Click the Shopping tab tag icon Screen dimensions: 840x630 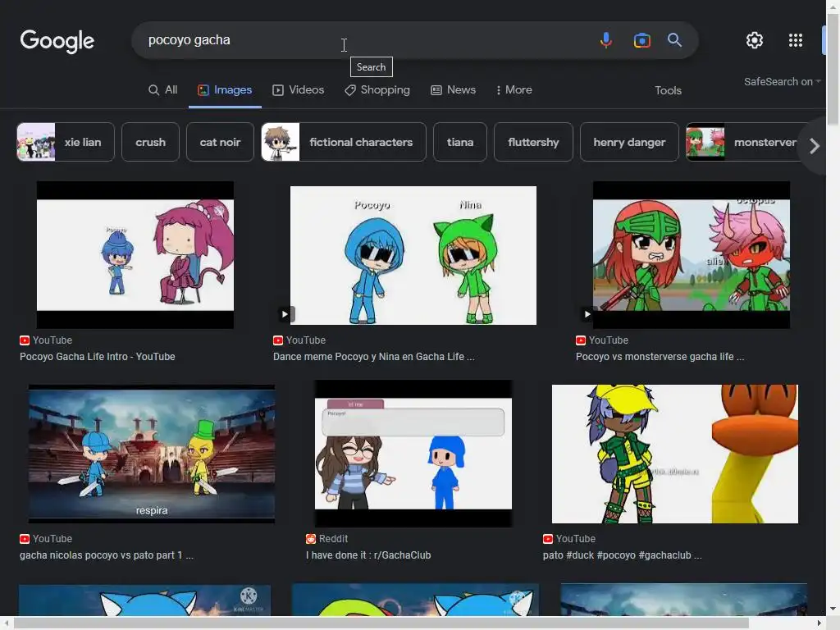click(x=349, y=90)
